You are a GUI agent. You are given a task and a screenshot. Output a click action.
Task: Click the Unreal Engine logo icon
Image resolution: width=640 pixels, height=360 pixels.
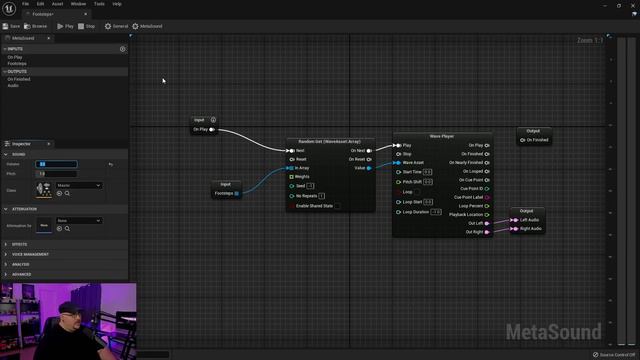(x=9, y=8)
